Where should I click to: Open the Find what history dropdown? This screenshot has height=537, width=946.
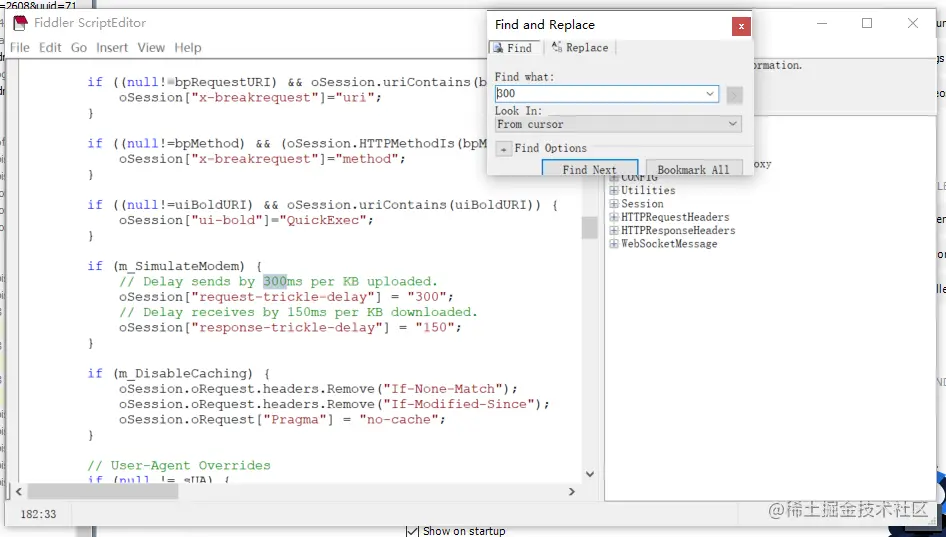[710, 94]
